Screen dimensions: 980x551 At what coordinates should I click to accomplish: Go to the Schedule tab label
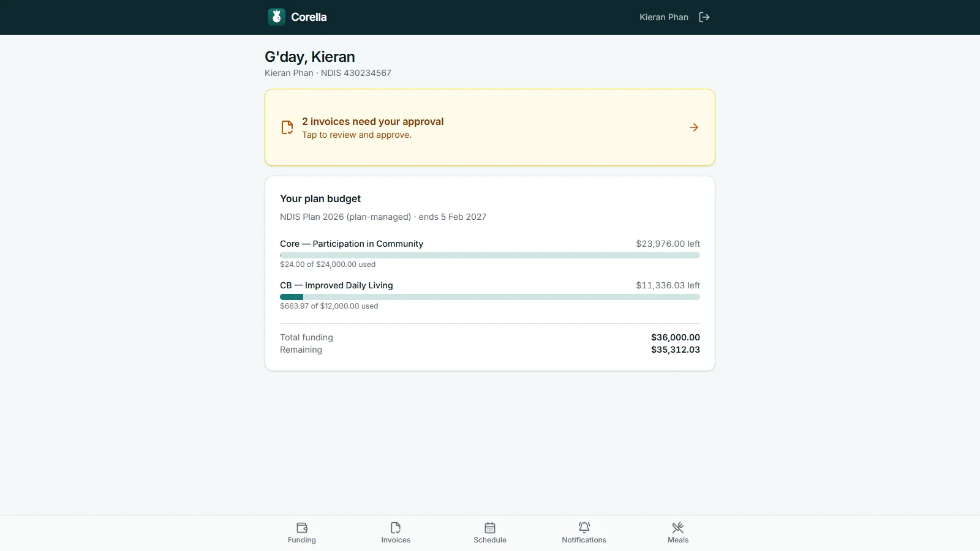490,540
